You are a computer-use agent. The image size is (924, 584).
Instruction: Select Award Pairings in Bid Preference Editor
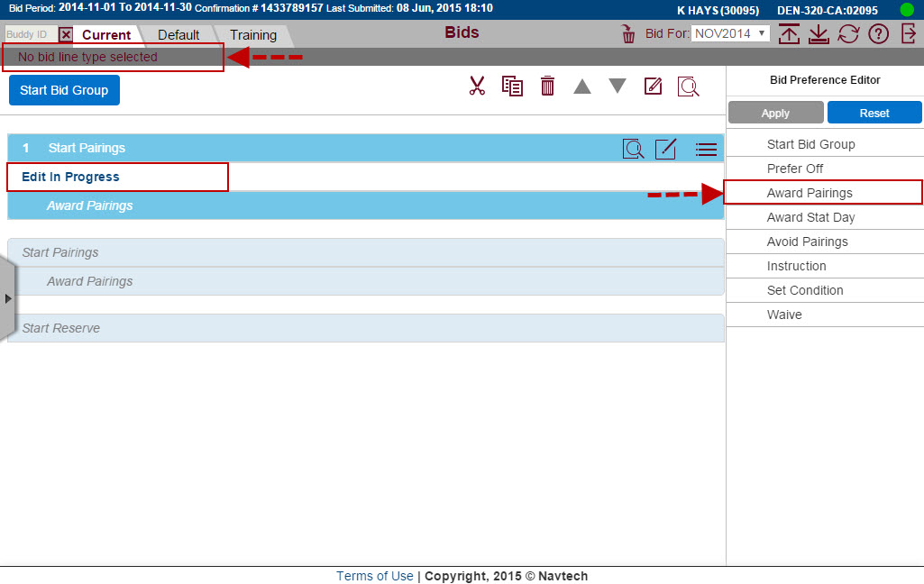(x=810, y=193)
